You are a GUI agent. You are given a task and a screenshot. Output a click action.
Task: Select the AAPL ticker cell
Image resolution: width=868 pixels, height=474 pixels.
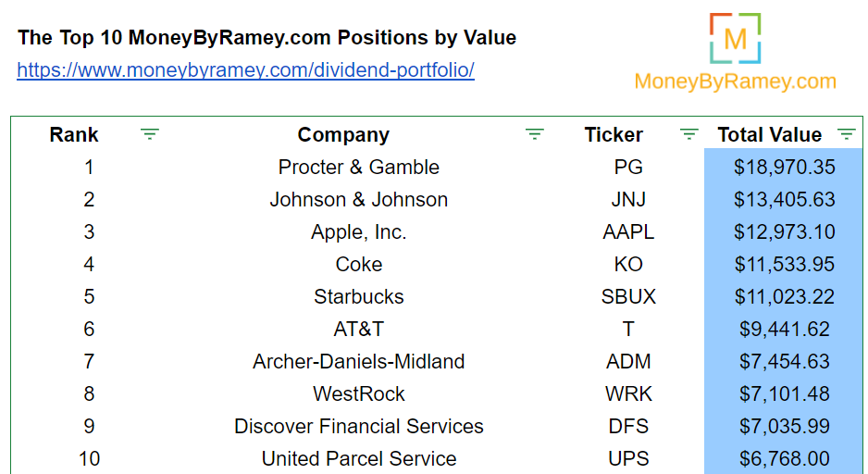coord(628,232)
